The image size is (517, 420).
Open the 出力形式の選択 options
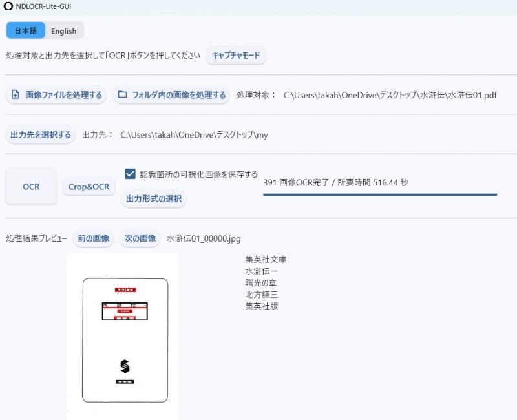(153, 198)
